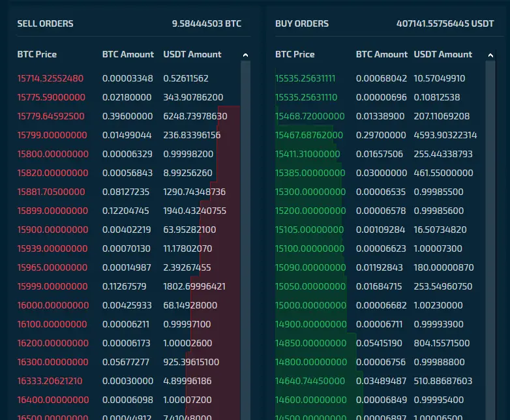
Task: Click USDT Amount header in sell orders
Action: 192,54
